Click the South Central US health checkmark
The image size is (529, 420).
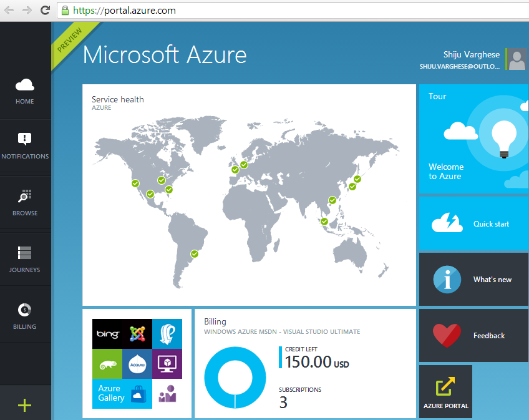pos(150,194)
